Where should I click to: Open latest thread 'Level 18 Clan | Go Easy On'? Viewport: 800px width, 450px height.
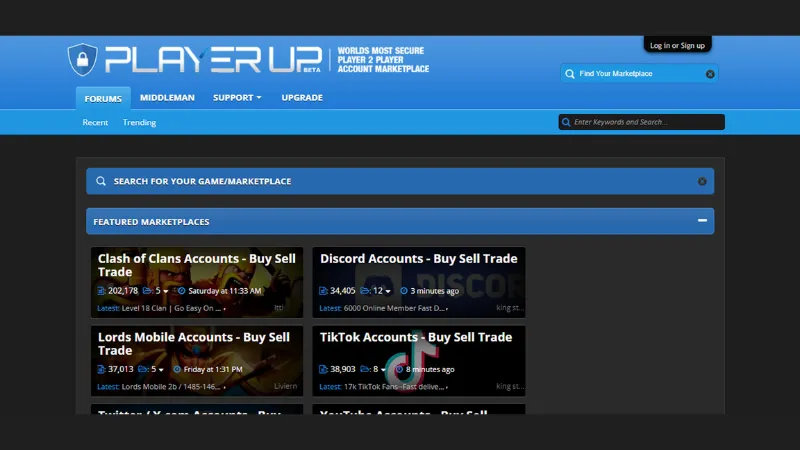pyautogui.click(x=171, y=308)
